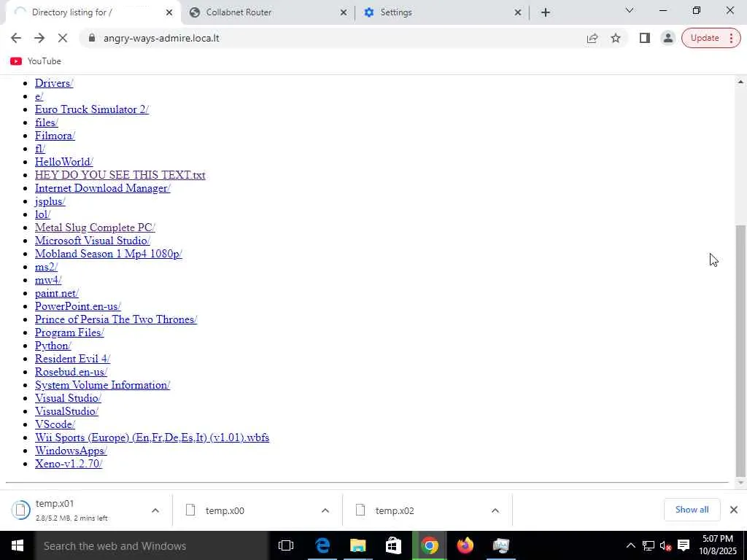Open the Filmora/ directory link
The width and height of the screenshot is (747, 560).
point(55,136)
